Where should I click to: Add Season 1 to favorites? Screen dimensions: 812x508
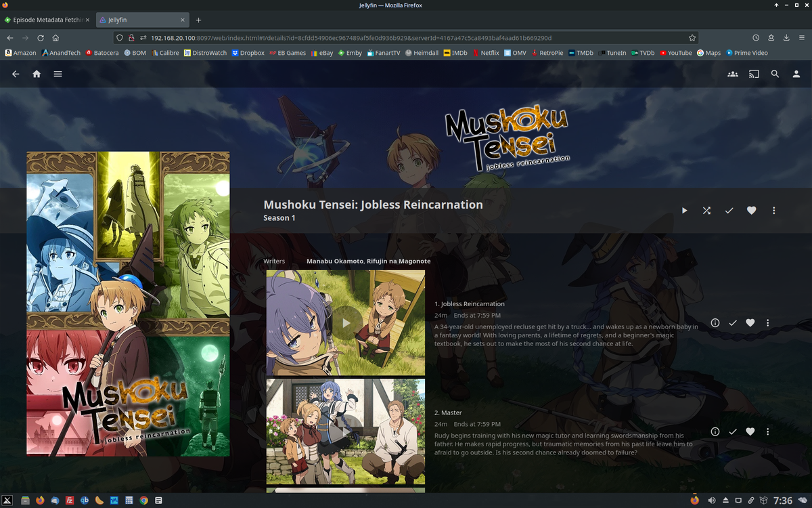pyautogui.click(x=751, y=211)
